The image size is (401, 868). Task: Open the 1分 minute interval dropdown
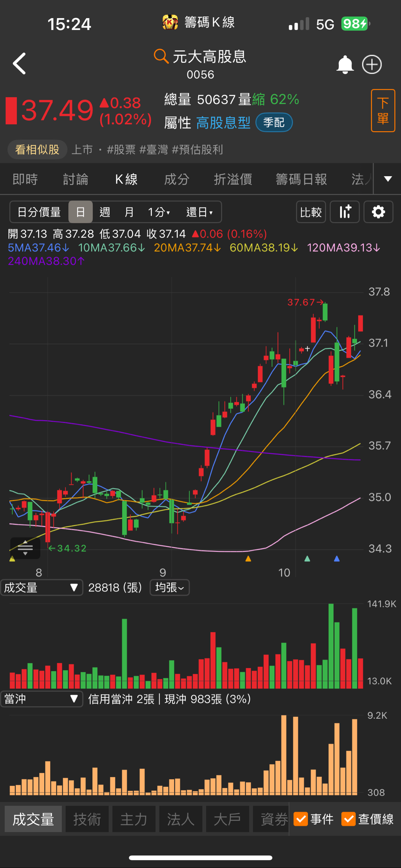coord(159,212)
